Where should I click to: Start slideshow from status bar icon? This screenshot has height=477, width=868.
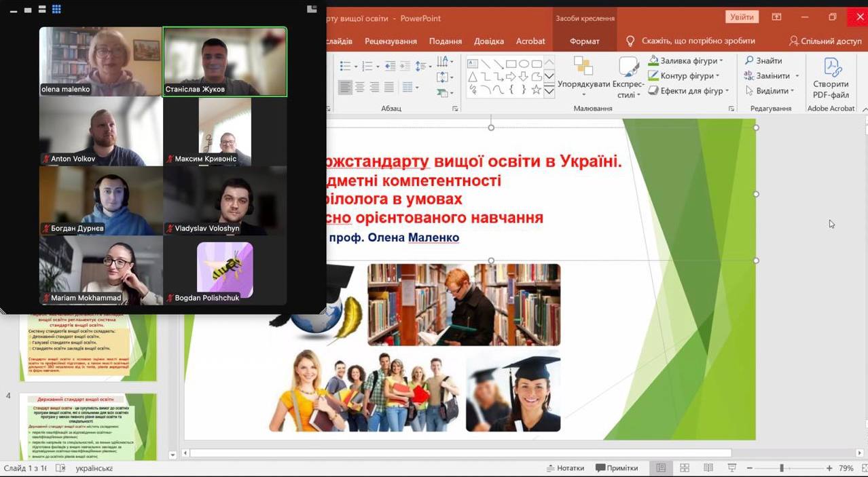731,468
